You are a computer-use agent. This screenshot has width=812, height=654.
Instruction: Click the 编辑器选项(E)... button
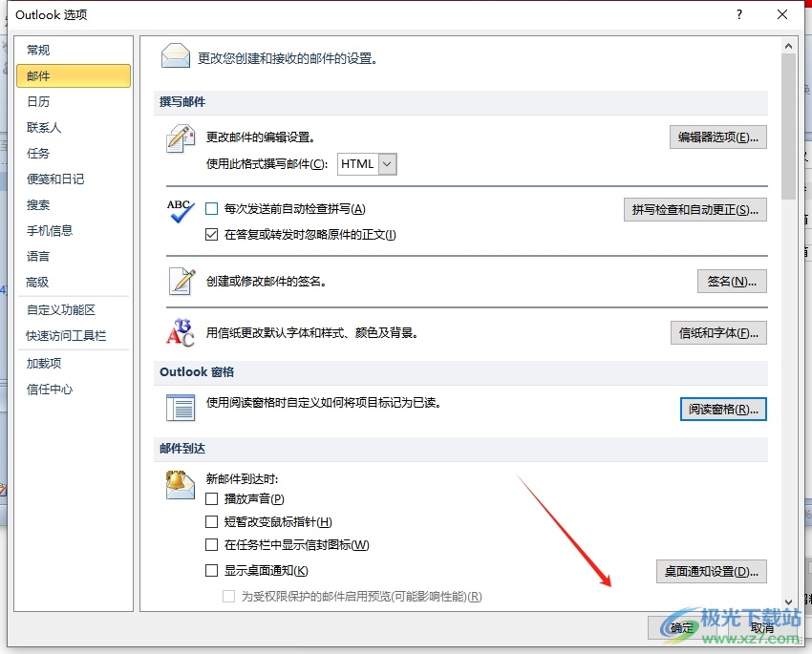717,137
